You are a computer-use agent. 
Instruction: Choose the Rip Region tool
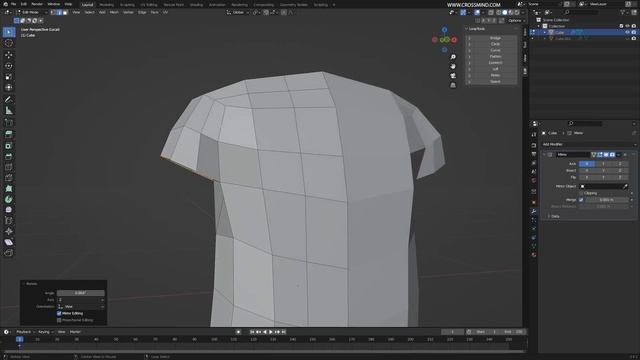tap(9, 253)
